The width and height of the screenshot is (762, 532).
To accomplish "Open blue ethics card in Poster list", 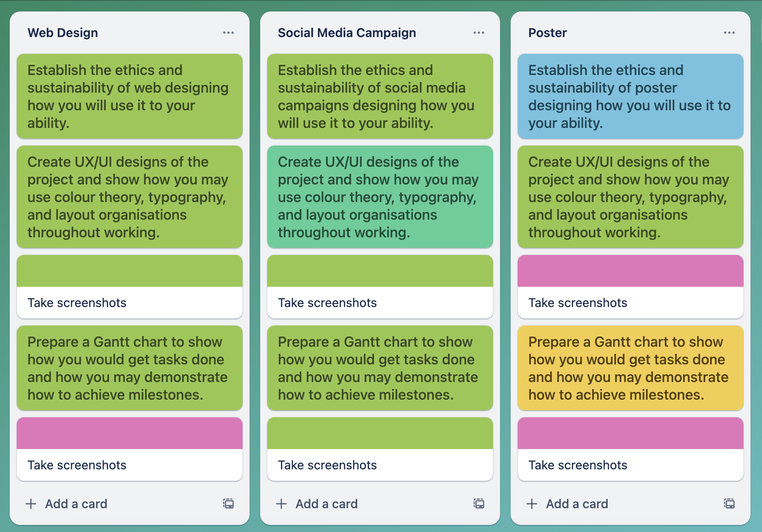I will point(631,96).
